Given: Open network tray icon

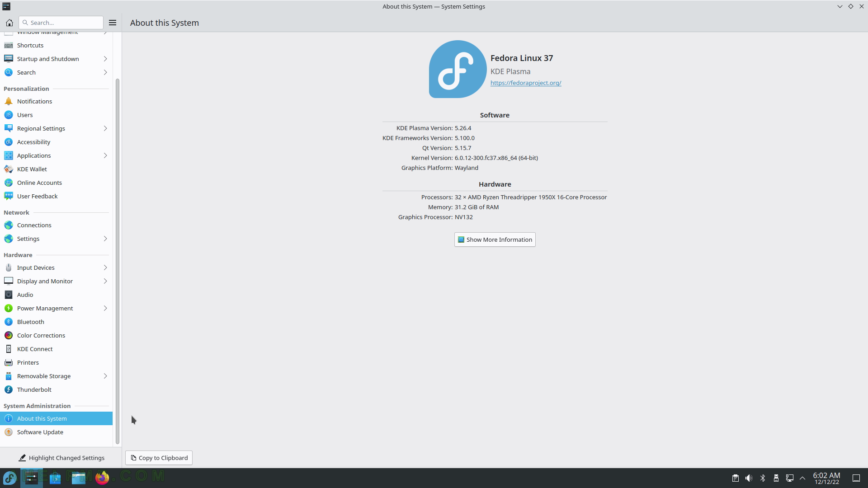Looking at the screenshot, I should tap(790, 478).
